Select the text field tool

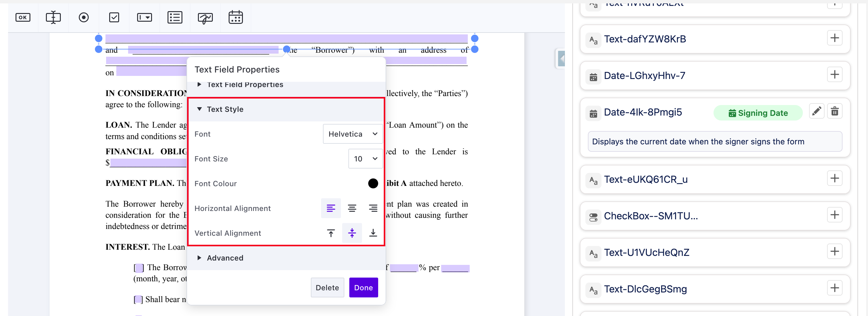click(53, 17)
